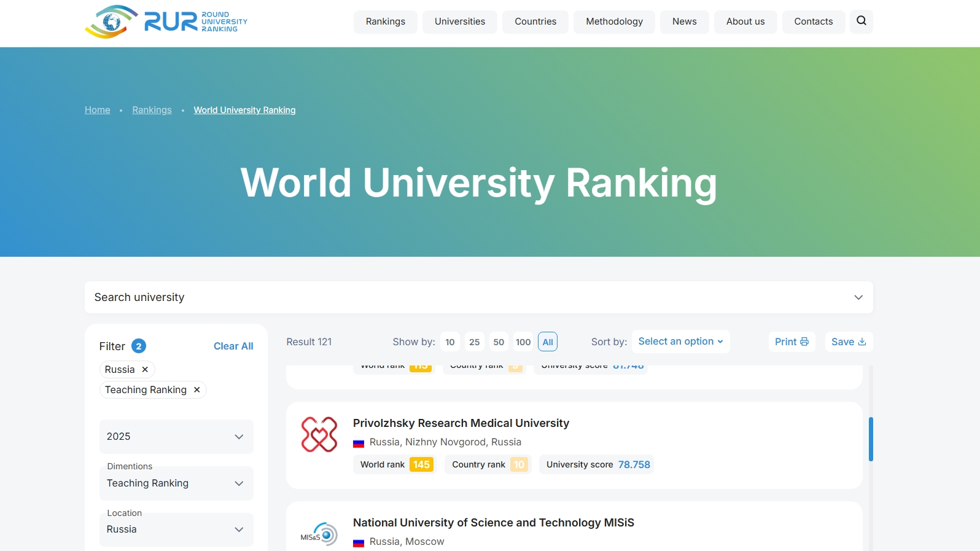Open the search magnifier icon

861,21
